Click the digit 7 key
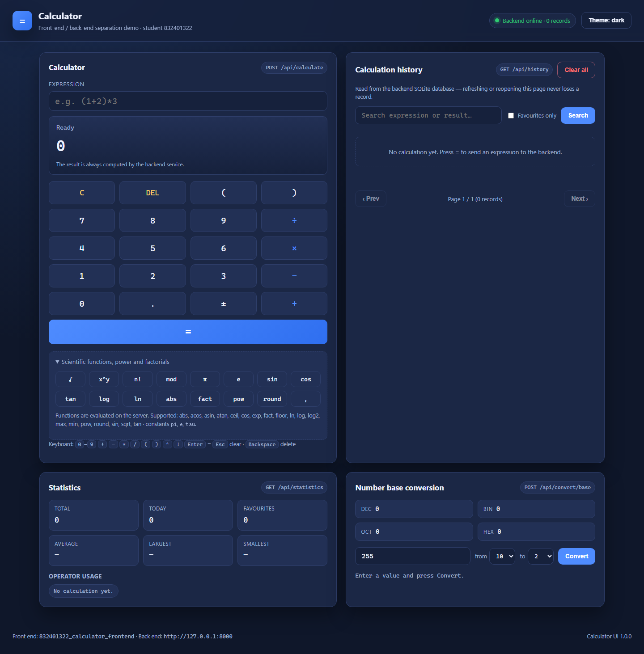This screenshot has width=644, height=654. click(x=82, y=220)
